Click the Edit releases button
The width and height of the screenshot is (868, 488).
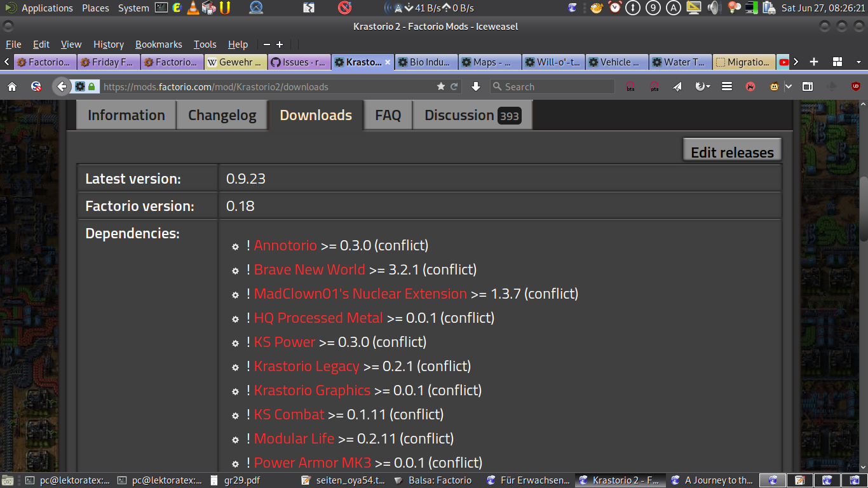tap(731, 152)
